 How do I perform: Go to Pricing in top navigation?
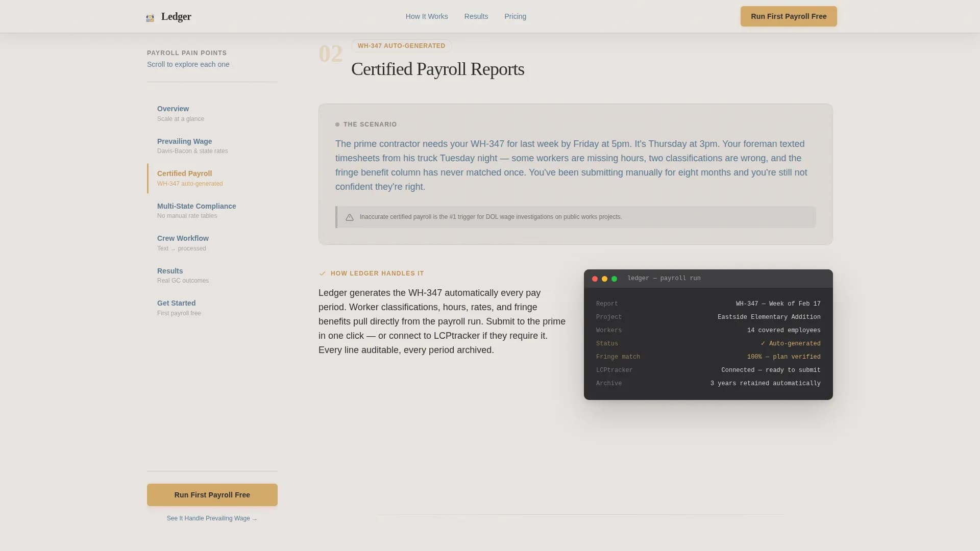click(515, 16)
